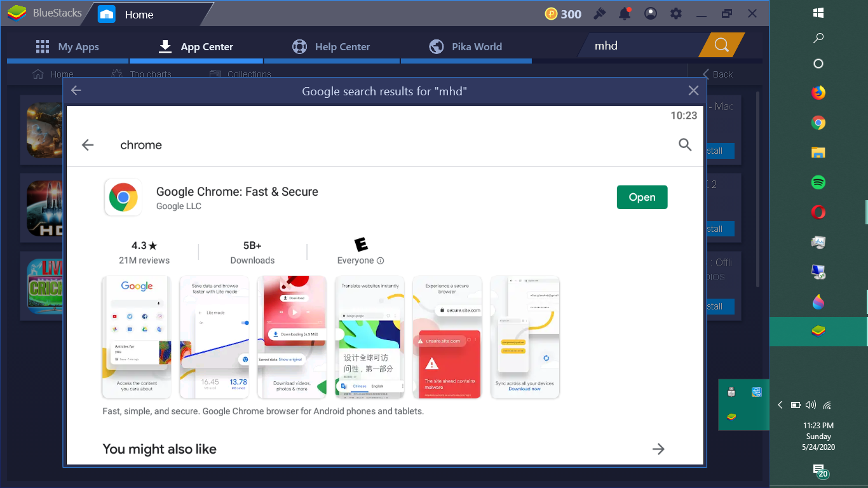This screenshot has width=868, height=488.
Task: Click the BlueStacks logo icon
Action: [x=17, y=13]
